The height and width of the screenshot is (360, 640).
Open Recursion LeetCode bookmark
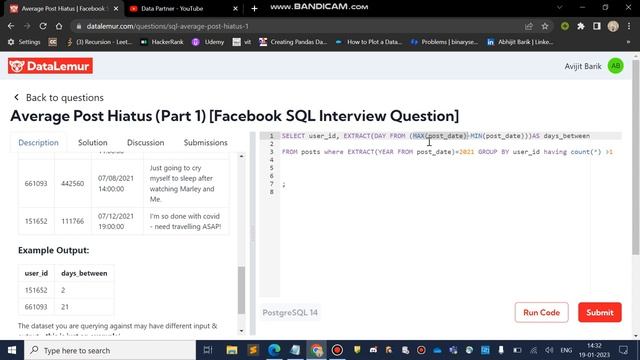pyautogui.click(x=99, y=42)
